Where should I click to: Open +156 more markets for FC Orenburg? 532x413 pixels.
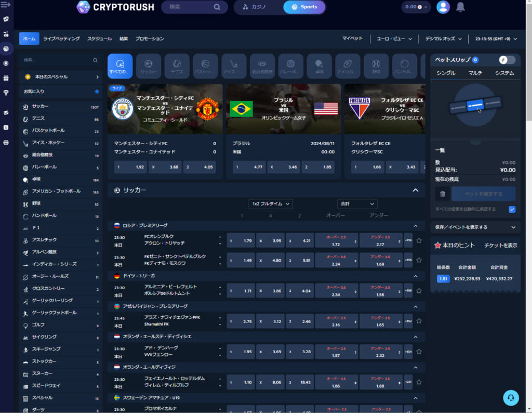click(x=408, y=240)
